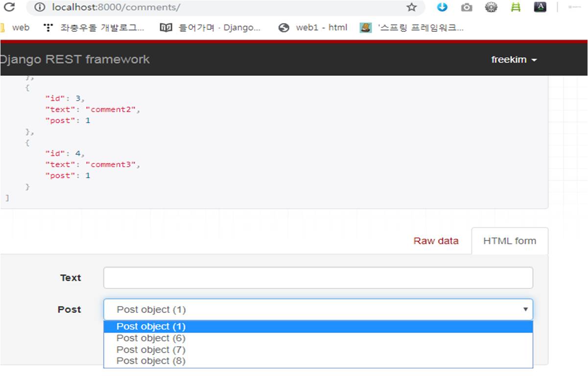Click the "id": 3 line in JSON
The width and height of the screenshot is (588, 378).
pyautogui.click(x=65, y=98)
